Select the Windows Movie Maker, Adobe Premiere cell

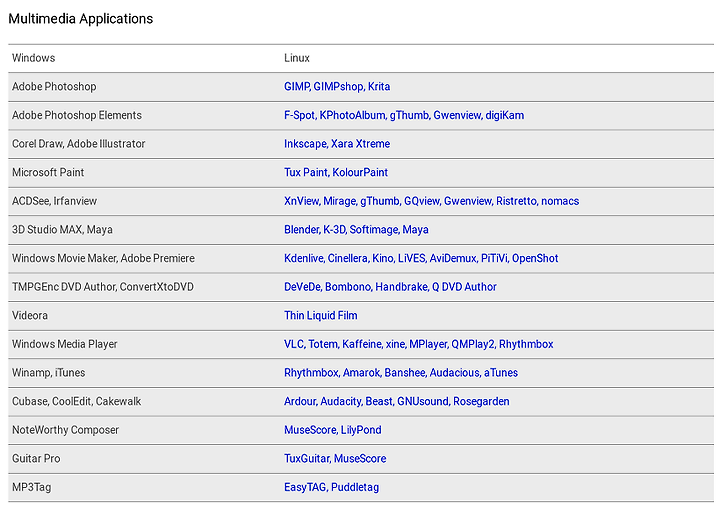(x=103, y=258)
